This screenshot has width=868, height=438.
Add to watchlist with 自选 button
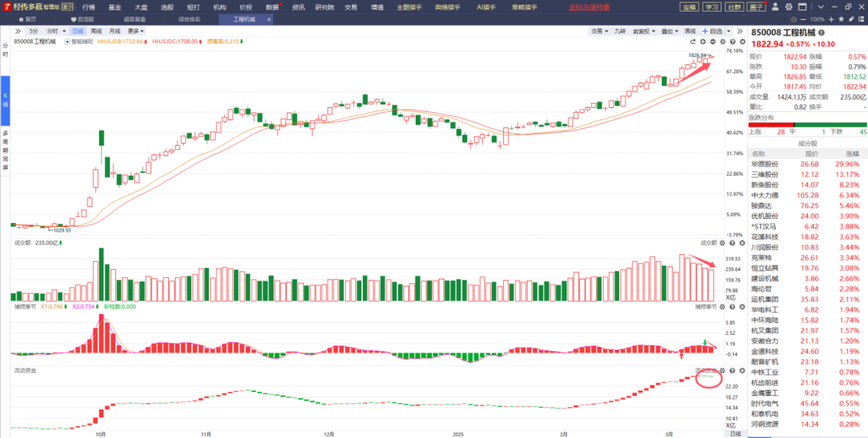[712, 31]
